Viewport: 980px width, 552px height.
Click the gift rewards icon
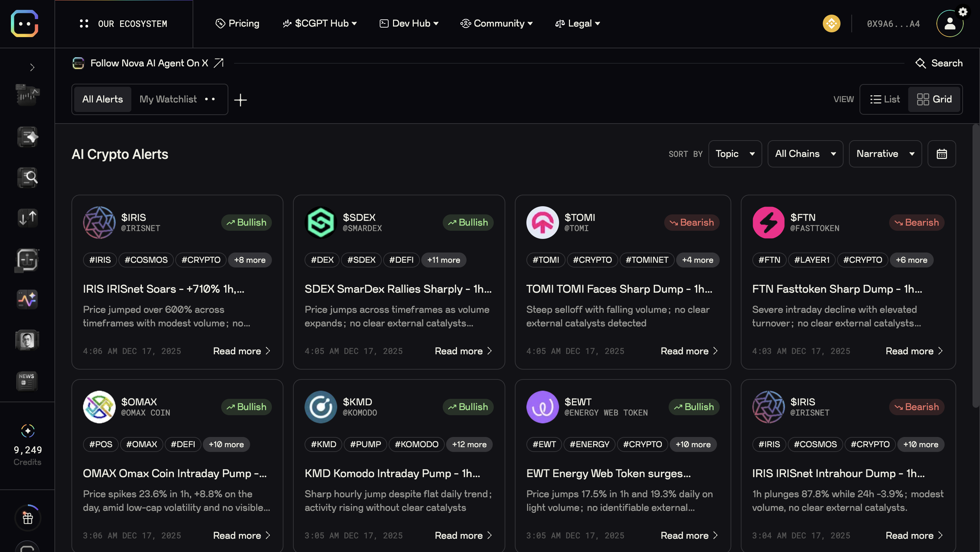(x=27, y=518)
